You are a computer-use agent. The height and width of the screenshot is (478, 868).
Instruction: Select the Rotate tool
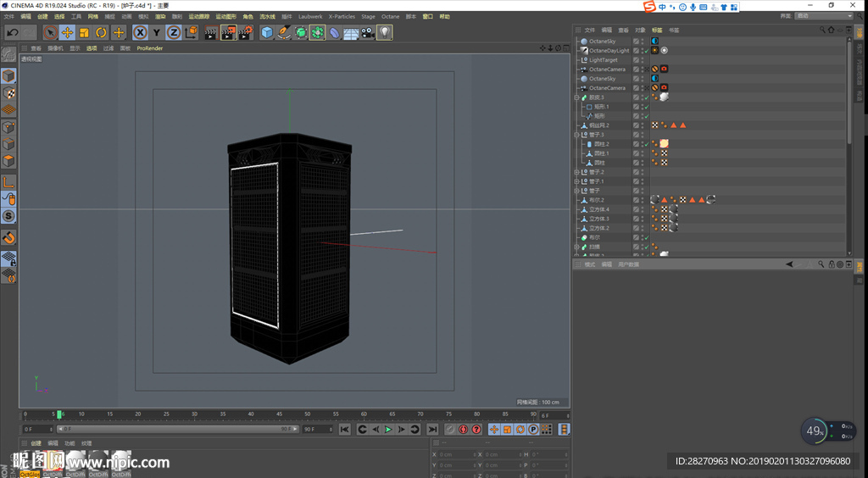tap(101, 32)
